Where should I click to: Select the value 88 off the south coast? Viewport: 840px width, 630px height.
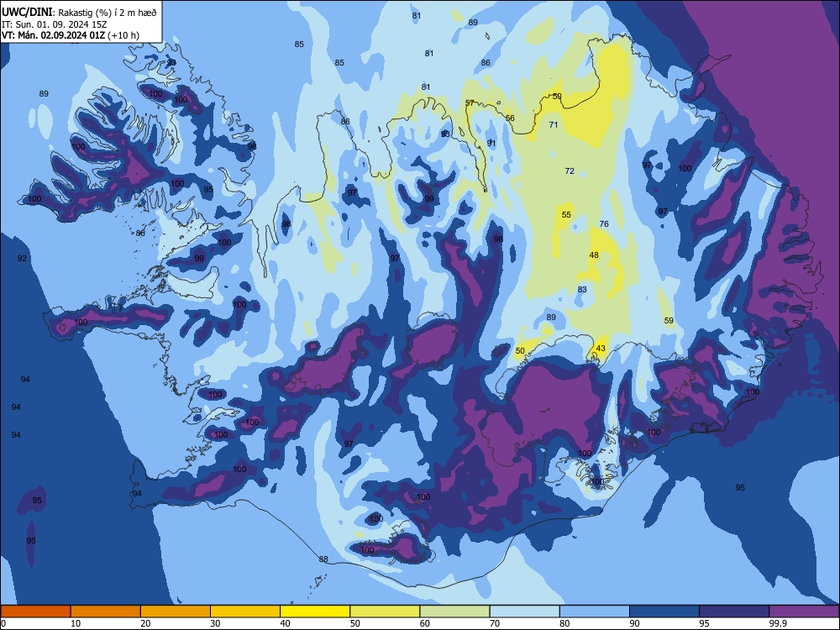coord(323,559)
